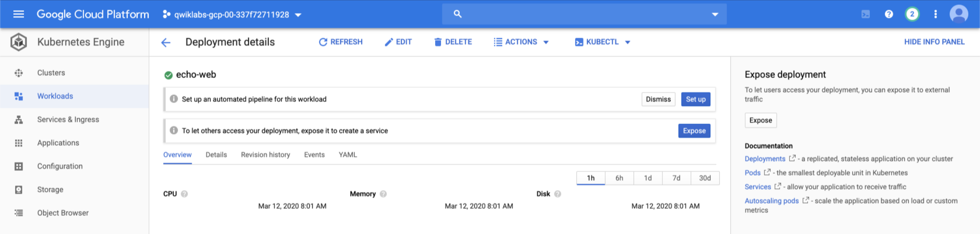The image size is (980, 234).
Task: Click the Applications grid icon
Action: pos(19,143)
